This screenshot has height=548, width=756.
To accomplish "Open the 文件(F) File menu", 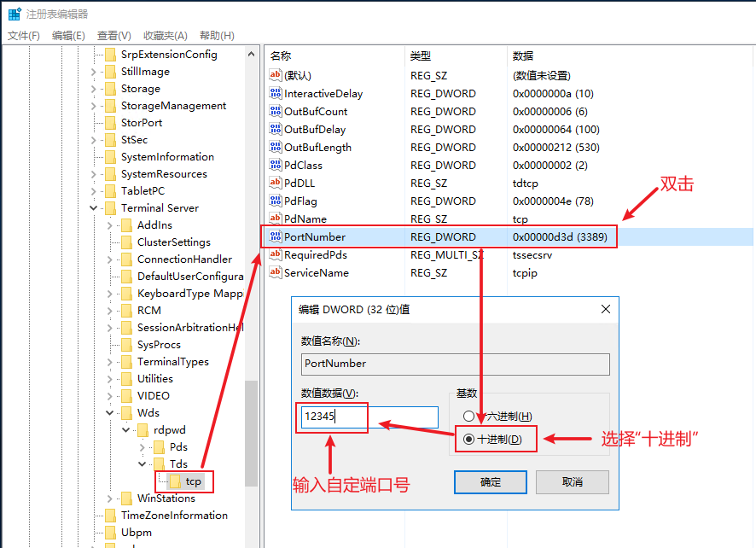I will 24,36.
